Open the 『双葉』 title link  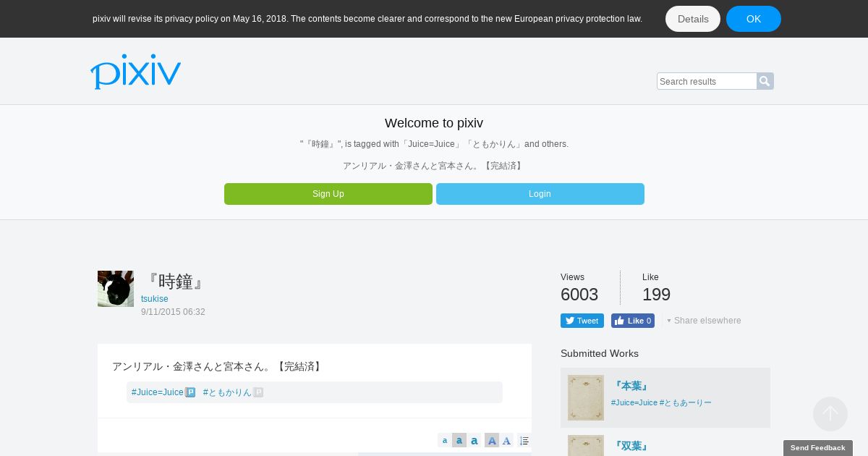point(631,447)
